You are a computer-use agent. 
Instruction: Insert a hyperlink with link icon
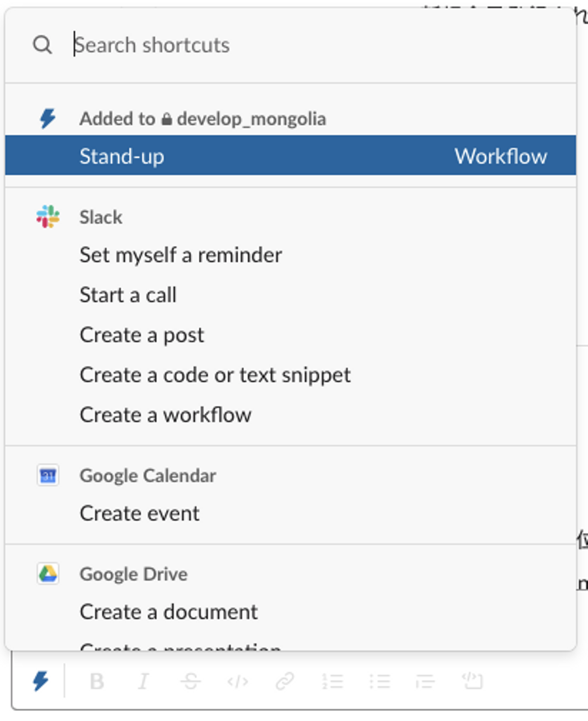[x=285, y=681]
